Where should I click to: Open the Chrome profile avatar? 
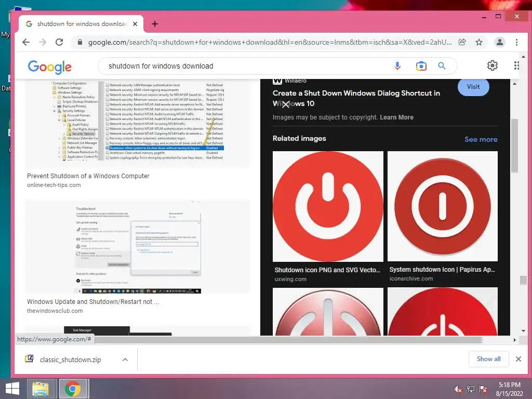(500, 42)
